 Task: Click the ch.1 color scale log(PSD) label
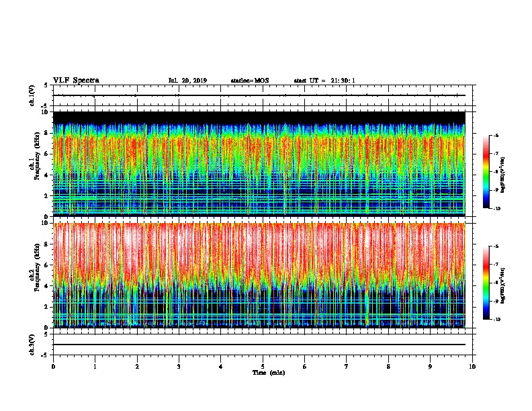point(503,175)
